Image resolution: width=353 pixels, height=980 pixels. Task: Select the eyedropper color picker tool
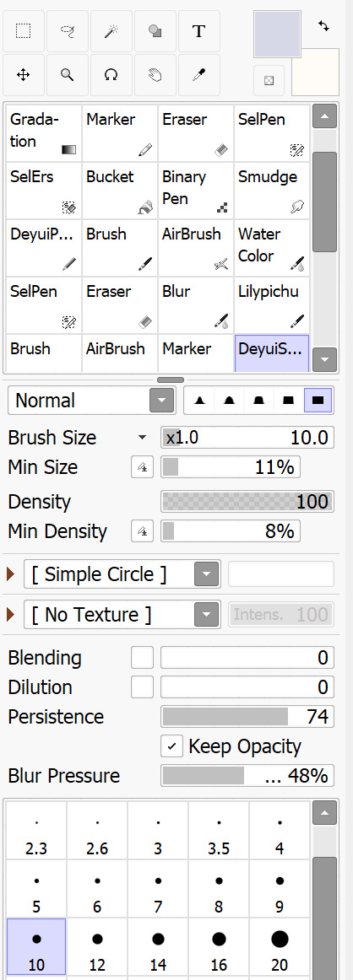coord(198,74)
